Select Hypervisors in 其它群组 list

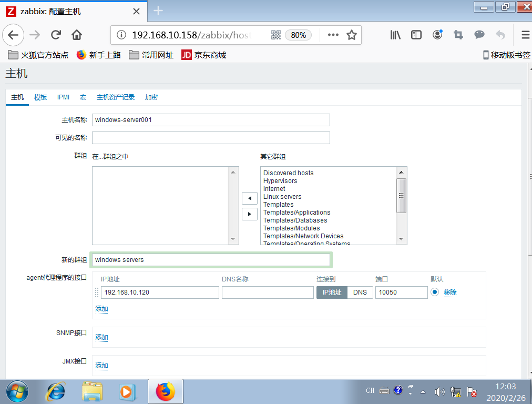click(280, 181)
